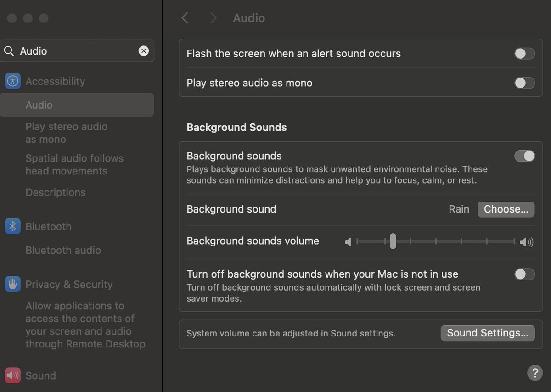The width and height of the screenshot is (551, 392).
Task: Click the high volume speaker icon
Action: (526, 241)
